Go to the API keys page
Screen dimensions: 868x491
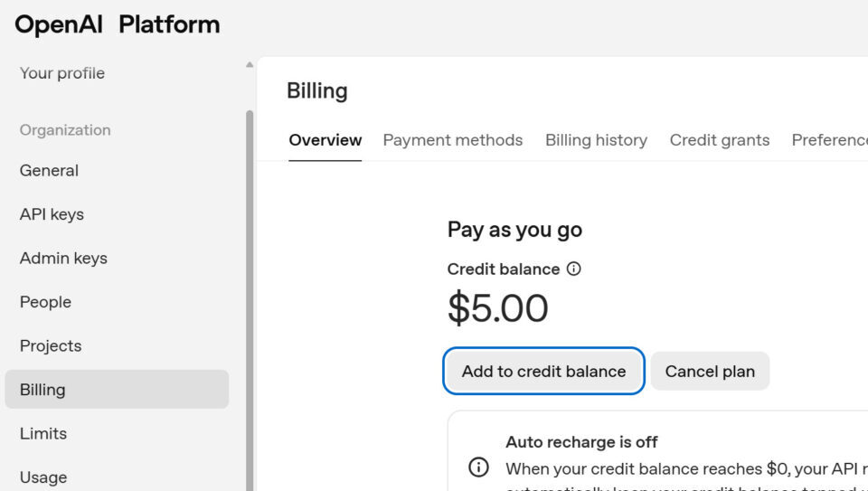point(52,214)
